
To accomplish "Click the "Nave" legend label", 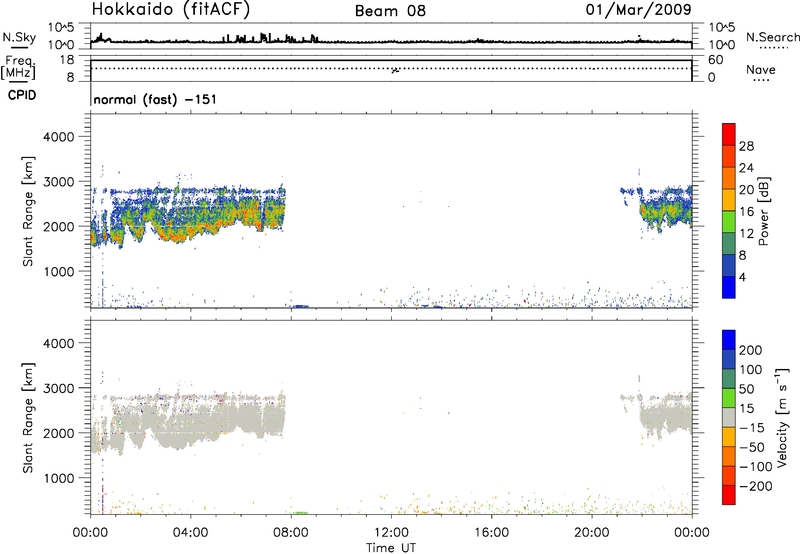I will (x=760, y=69).
